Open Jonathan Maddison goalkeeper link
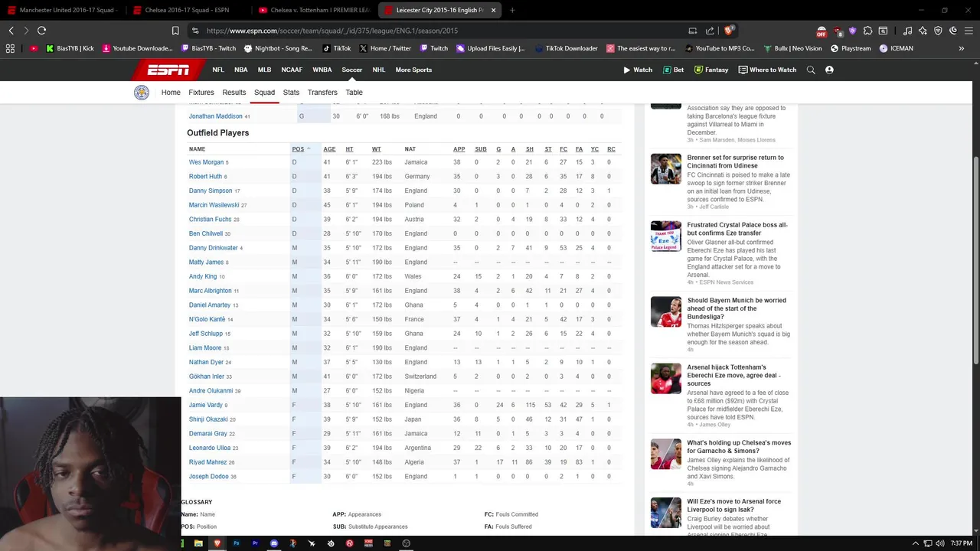The image size is (980, 551). point(216,116)
